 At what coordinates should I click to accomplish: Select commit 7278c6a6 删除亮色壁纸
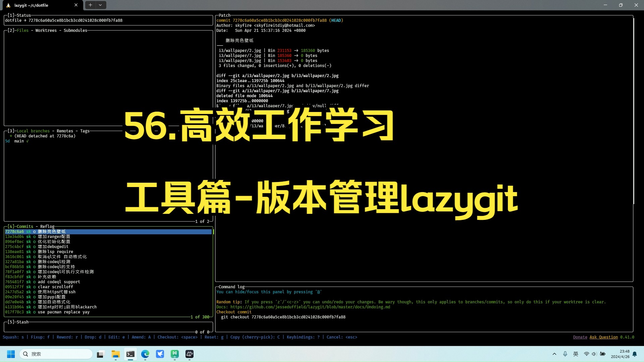pos(108,232)
